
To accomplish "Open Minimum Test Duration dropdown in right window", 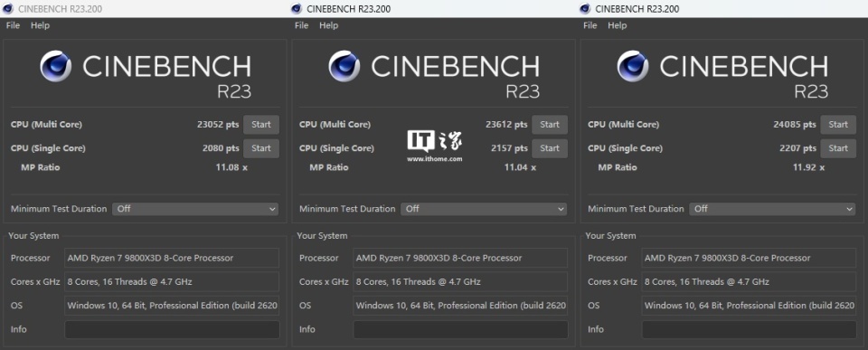I will coord(772,209).
